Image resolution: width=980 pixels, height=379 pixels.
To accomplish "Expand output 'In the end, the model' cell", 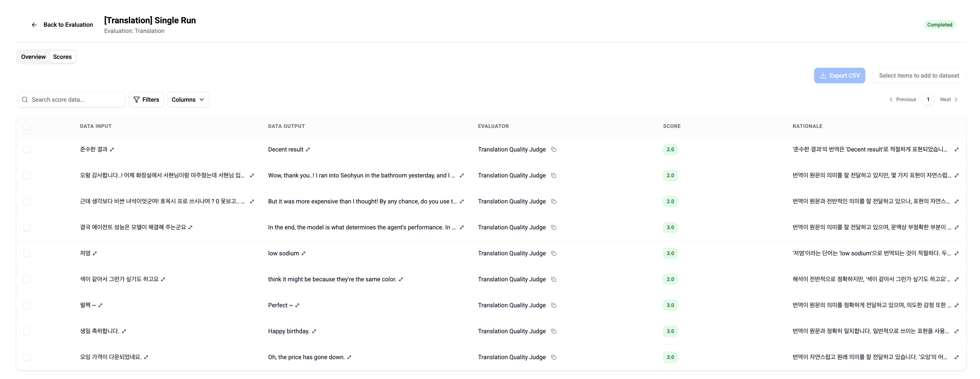I will click(x=461, y=227).
